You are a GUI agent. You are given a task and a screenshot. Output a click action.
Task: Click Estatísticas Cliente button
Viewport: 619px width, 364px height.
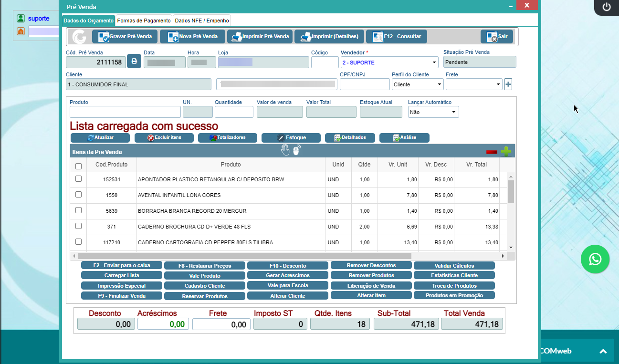pos(454,275)
